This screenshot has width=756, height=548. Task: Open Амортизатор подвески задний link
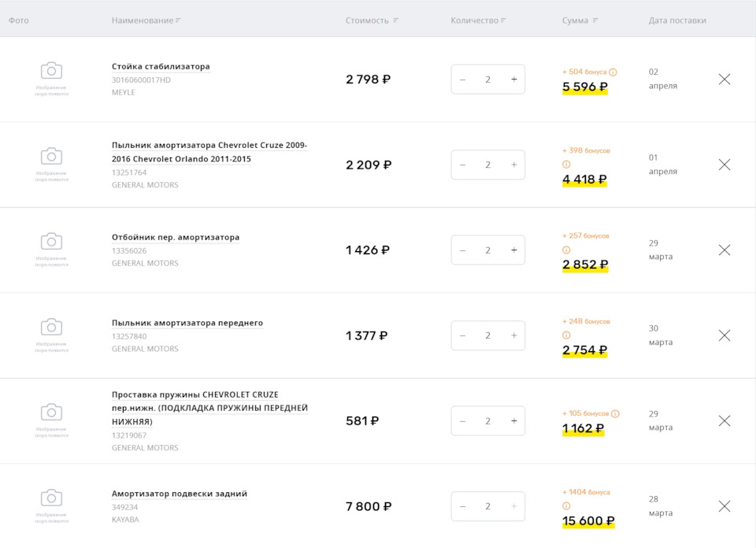[x=180, y=494]
